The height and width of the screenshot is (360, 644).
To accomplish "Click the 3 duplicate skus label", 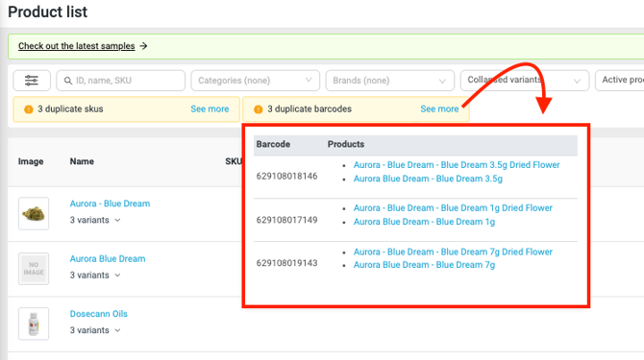I will pyautogui.click(x=70, y=109).
